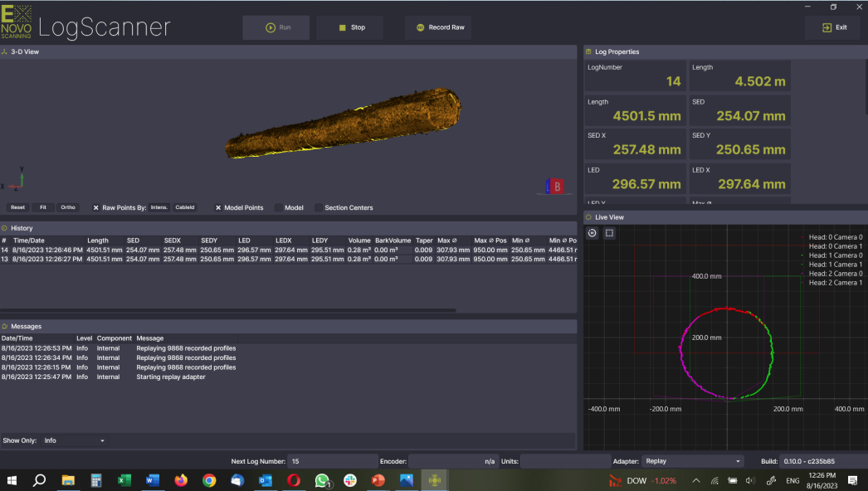868x491 pixels.
Task: Click the 3-D orientation cube
Action: (x=556, y=187)
